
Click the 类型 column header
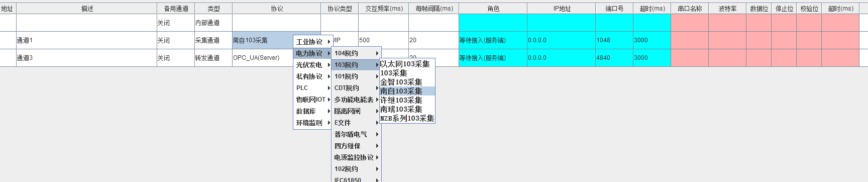tap(213, 9)
